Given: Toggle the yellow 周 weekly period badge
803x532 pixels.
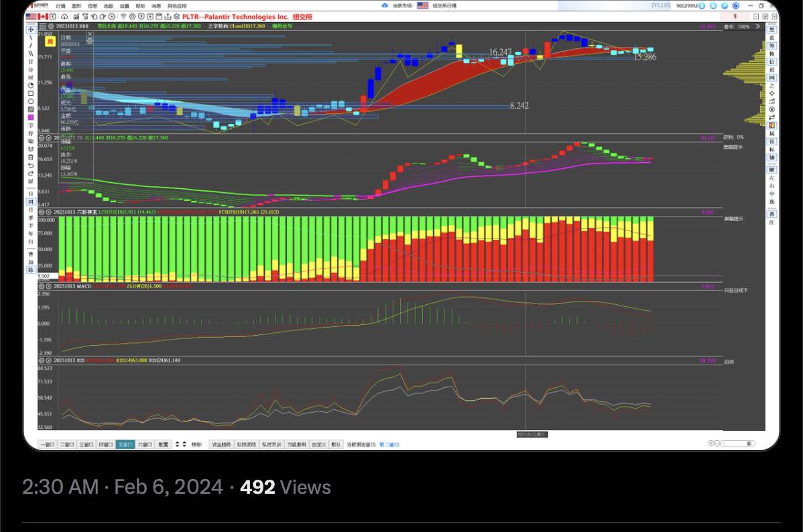Looking at the screenshot, I should 50,41.
